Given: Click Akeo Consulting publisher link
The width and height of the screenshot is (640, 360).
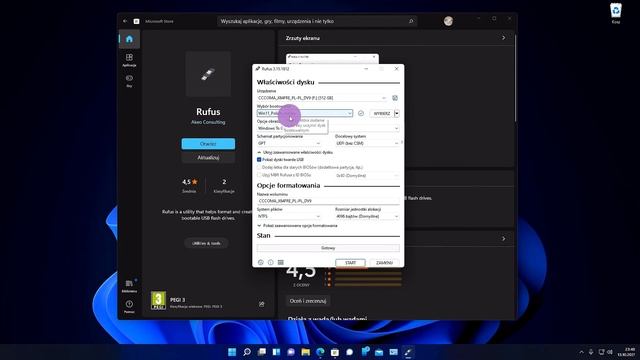Looking at the screenshot, I should click(208, 122).
